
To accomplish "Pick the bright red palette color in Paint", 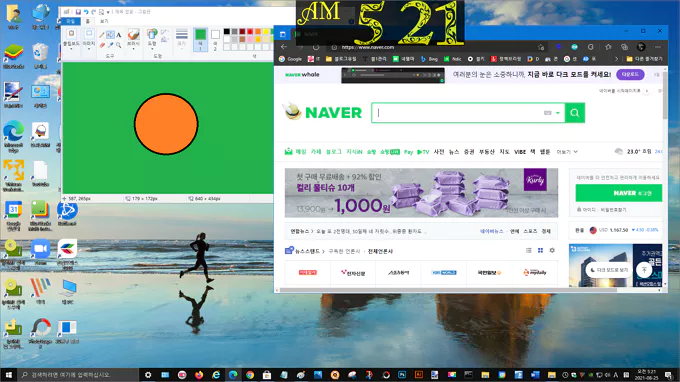I will pos(250,32).
